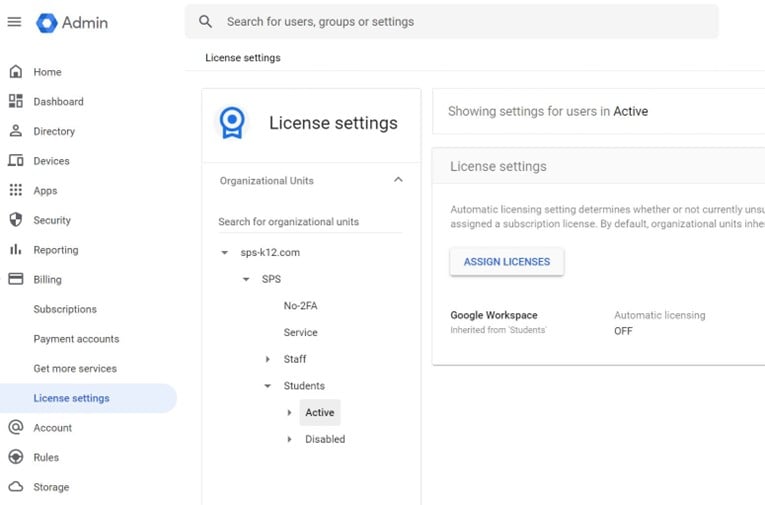
Task: Click the Devices icon in sidebar
Action: (16, 161)
